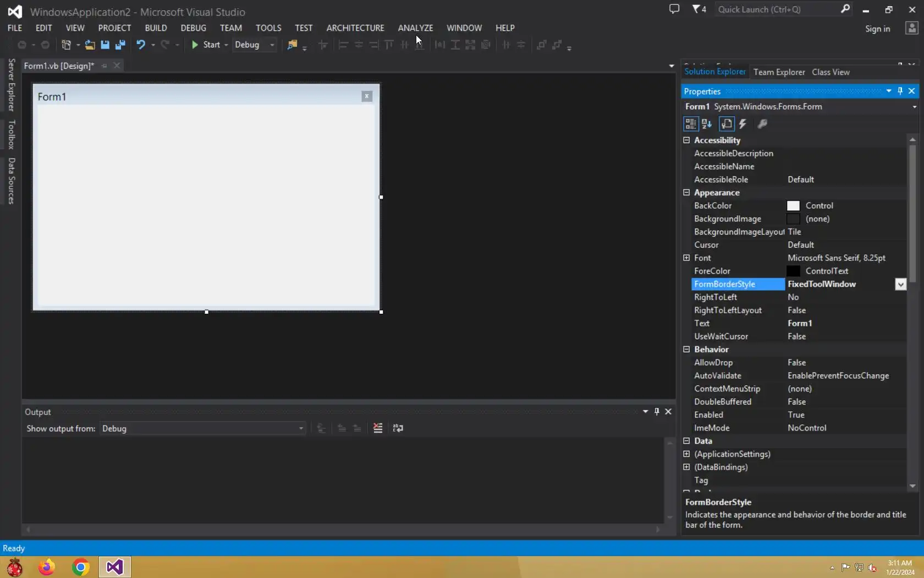This screenshot has width=924, height=578.
Task: Click the Visual Studio taskbar icon
Action: tap(115, 567)
